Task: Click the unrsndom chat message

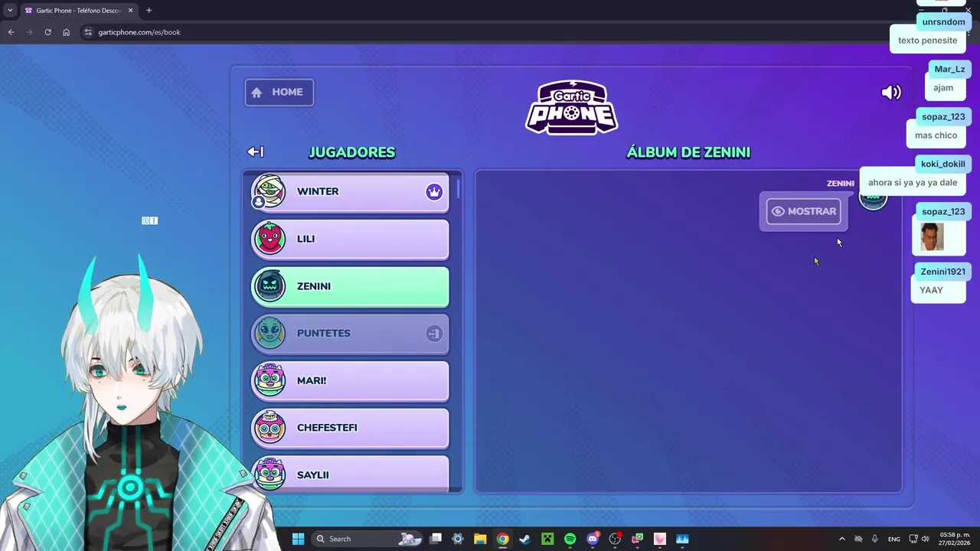Action: pos(927,41)
